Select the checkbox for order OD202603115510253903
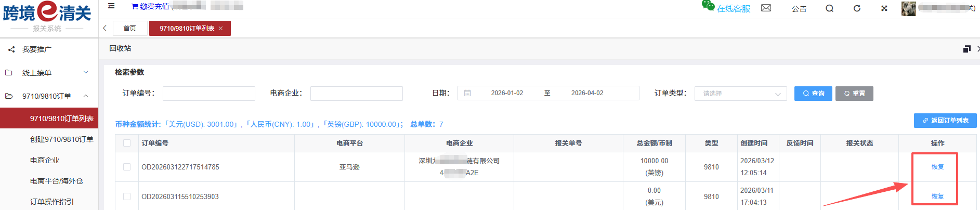This screenshot has width=980, height=210. click(127, 196)
